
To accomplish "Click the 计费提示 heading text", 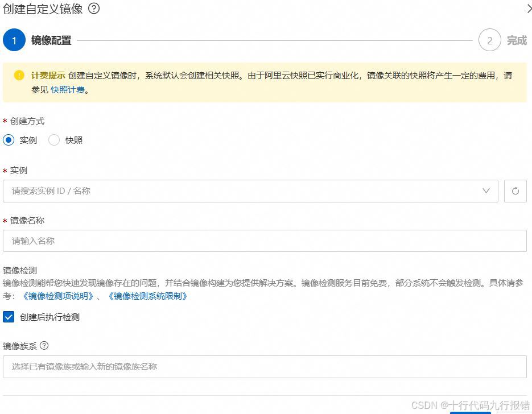I will 48,75.
